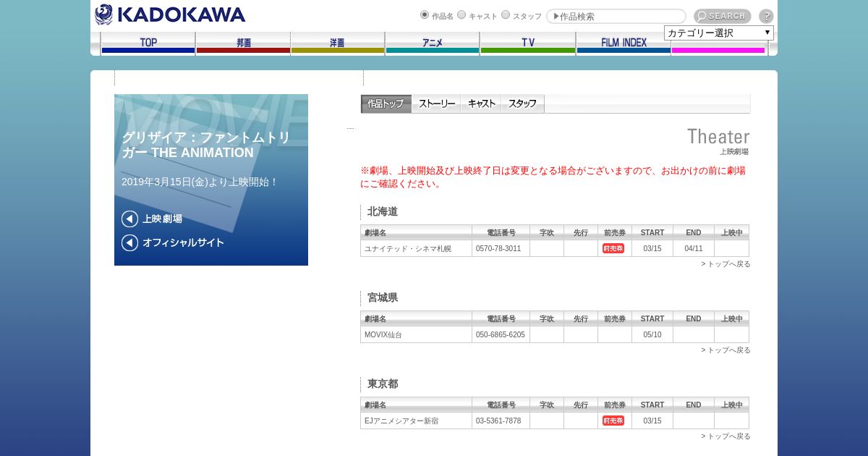Open the カテゴリー選択 dropdown

[719, 33]
